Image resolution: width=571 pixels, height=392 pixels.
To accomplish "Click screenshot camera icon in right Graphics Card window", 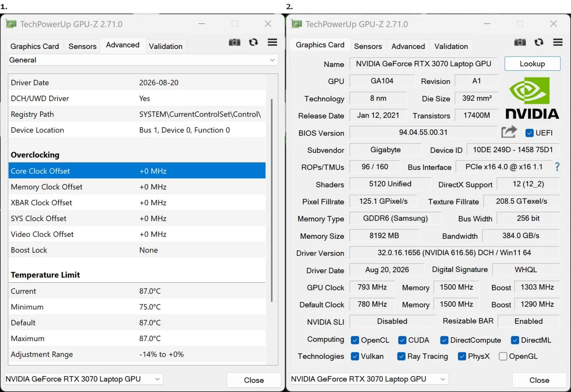I will (520, 42).
